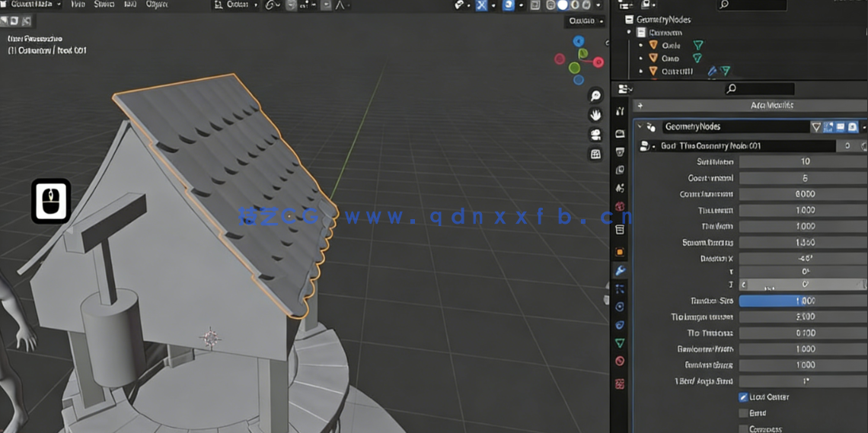Open the orange Object properties tab
The image size is (868, 433).
[620, 252]
